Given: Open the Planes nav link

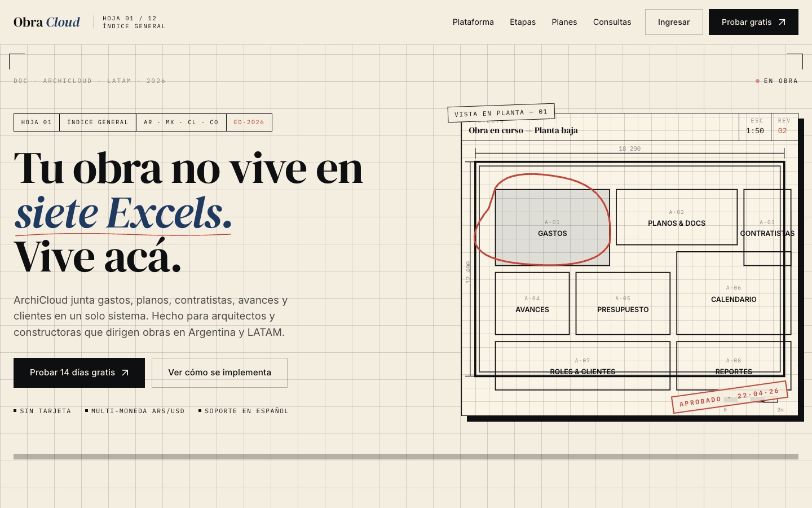Looking at the screenshot, I should (x=564, y=22).
